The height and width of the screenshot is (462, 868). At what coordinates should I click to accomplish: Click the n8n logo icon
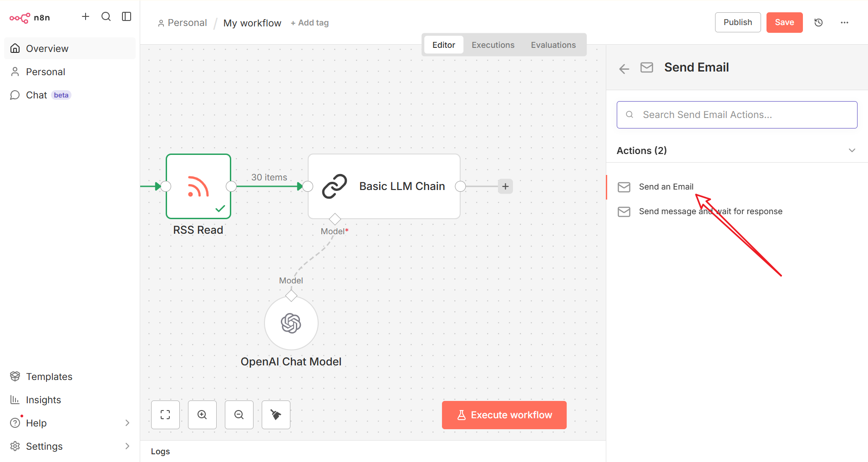[20, 18]
